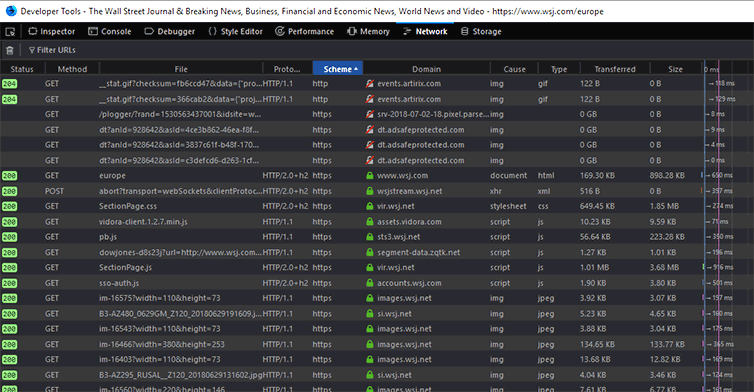The image size is (754, 392).
Task: Activate the element picker icon
Action: point(10,32)
